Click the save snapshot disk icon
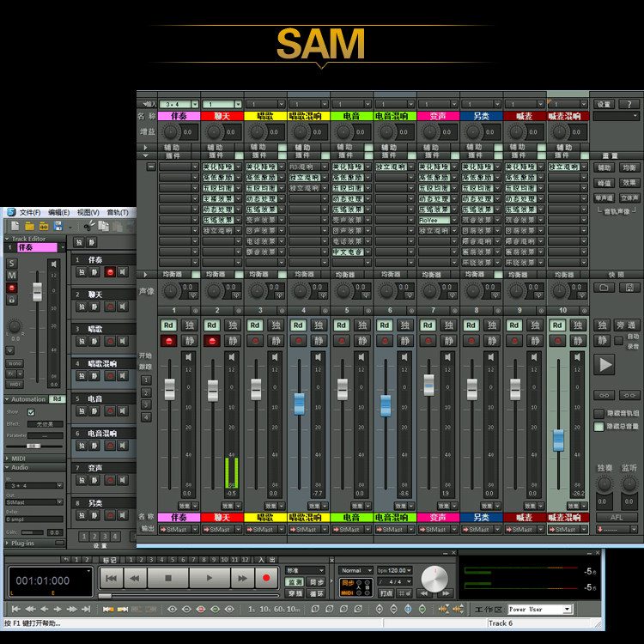 (x=629, y=288)
